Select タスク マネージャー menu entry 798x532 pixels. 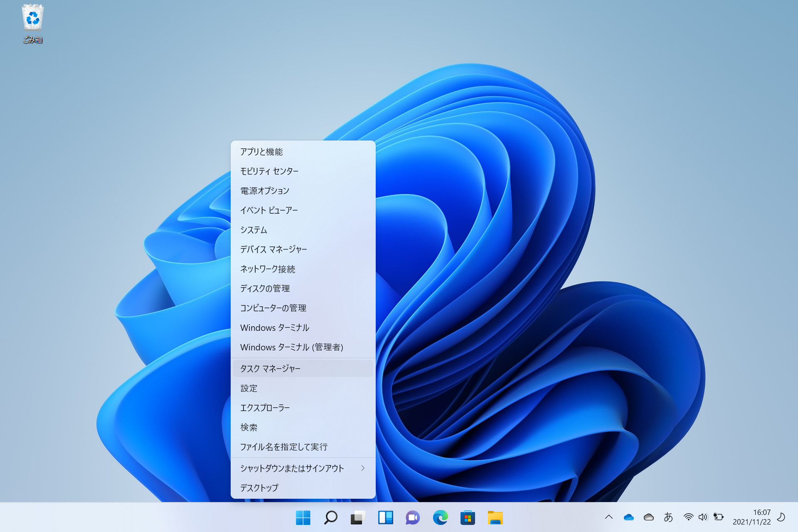pyautogui.click(x=303, y=369)
